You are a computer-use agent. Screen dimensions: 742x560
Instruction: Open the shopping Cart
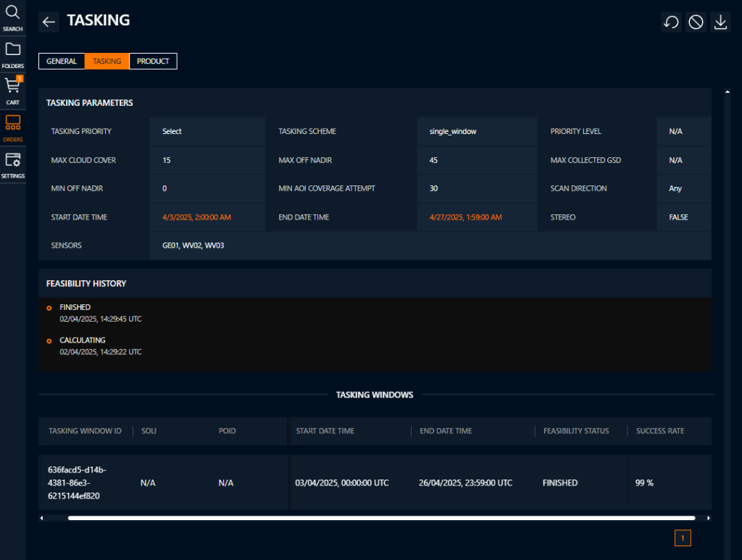[12, 90]
